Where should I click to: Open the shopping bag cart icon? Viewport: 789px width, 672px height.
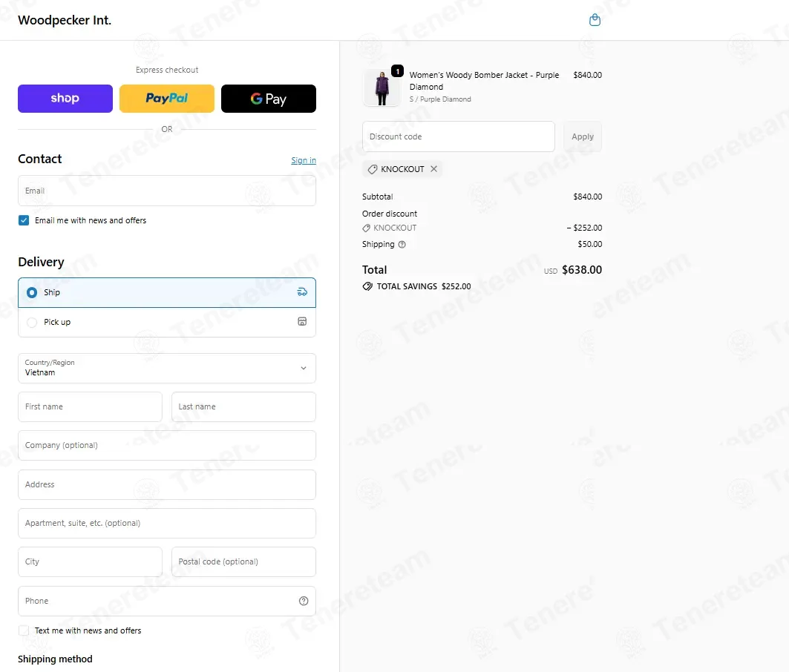595,20
